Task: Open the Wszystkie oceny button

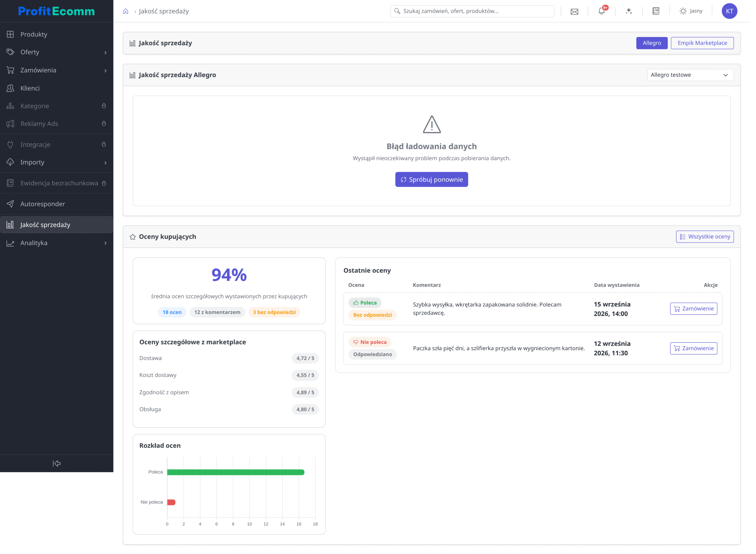Action: 705,236
